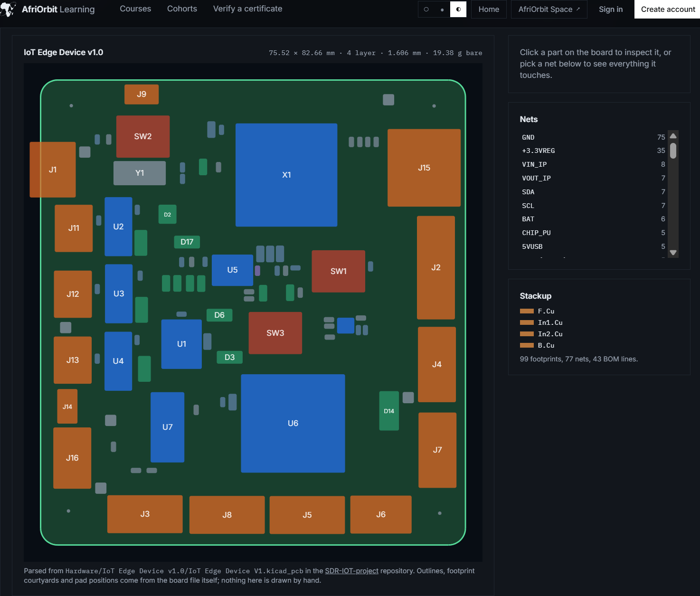Click the B.Cu layer color swatch
Screen dimensions: 700x596
point(527,345)
